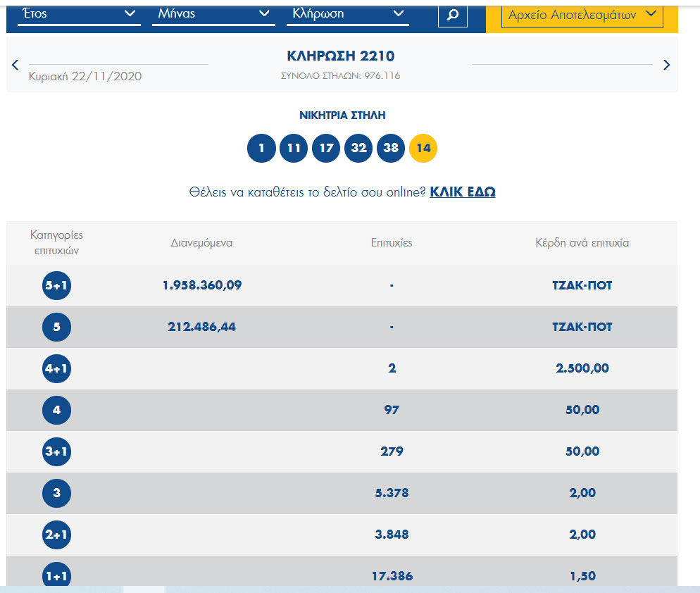Click winning number ball 1

tap(261, 149)
